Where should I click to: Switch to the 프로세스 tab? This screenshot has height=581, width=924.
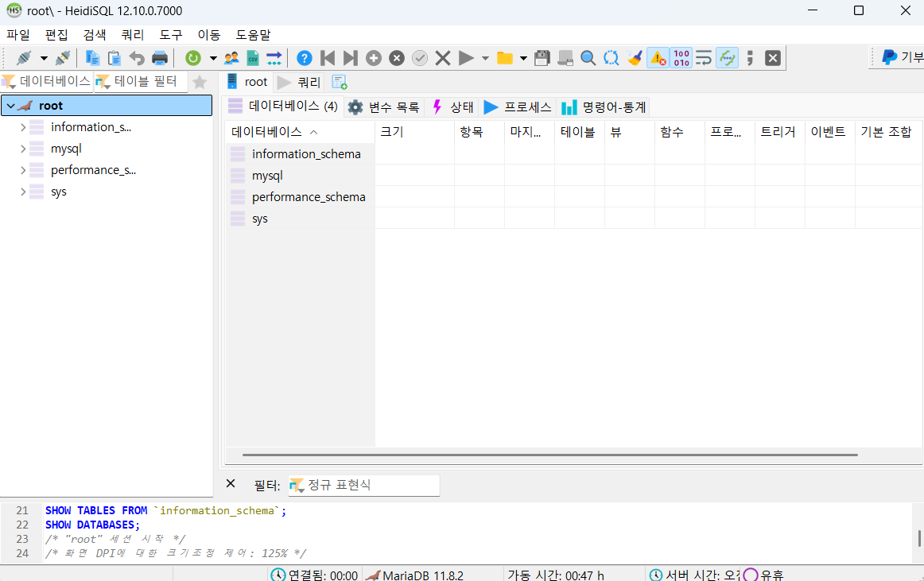(x=518, y=107)
